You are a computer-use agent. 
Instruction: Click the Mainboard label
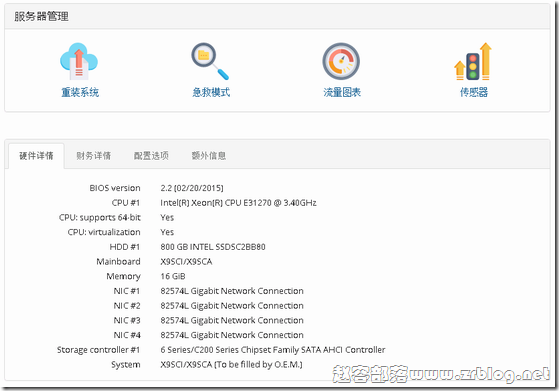click(x=118, y=262)
